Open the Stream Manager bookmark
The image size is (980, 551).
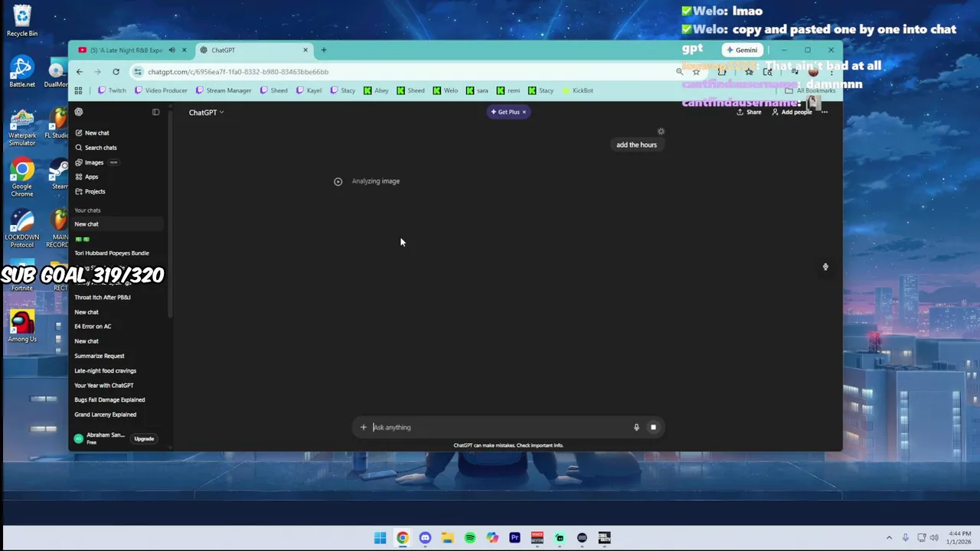[223, 90]
